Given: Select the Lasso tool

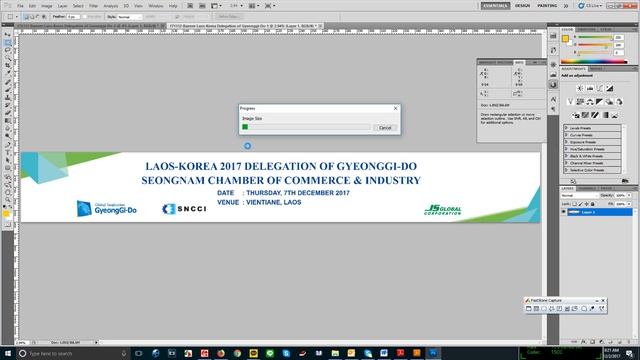Looking at the screenshot, I should tap(8, 50).
